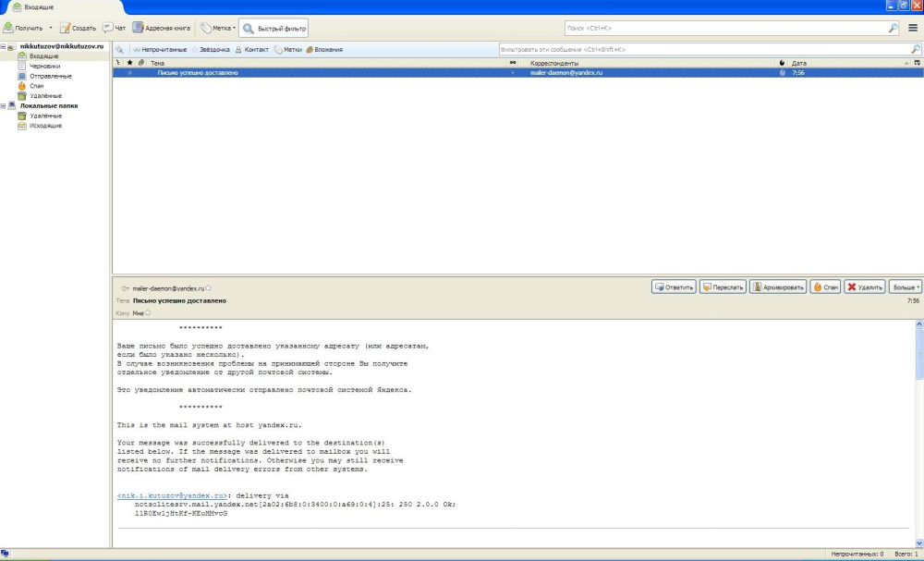The image size is (924, 561).
Task: Toggle the pin to keep filters applied
Action: pos(119,50)
